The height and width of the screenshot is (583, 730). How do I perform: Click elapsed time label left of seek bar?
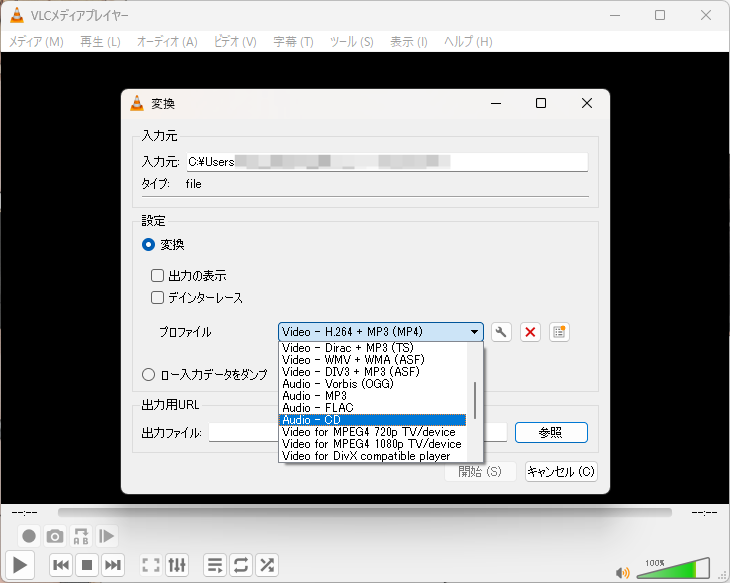pos(24,513)
